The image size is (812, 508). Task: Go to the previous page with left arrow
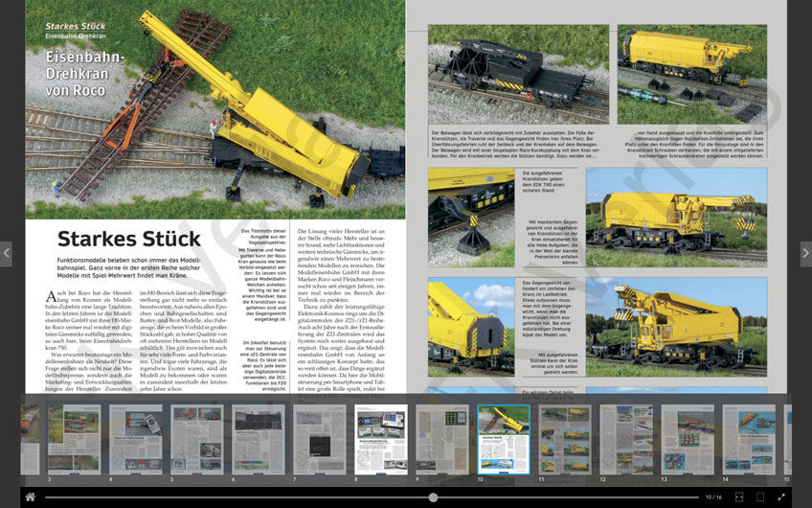[x=6, y=254]
